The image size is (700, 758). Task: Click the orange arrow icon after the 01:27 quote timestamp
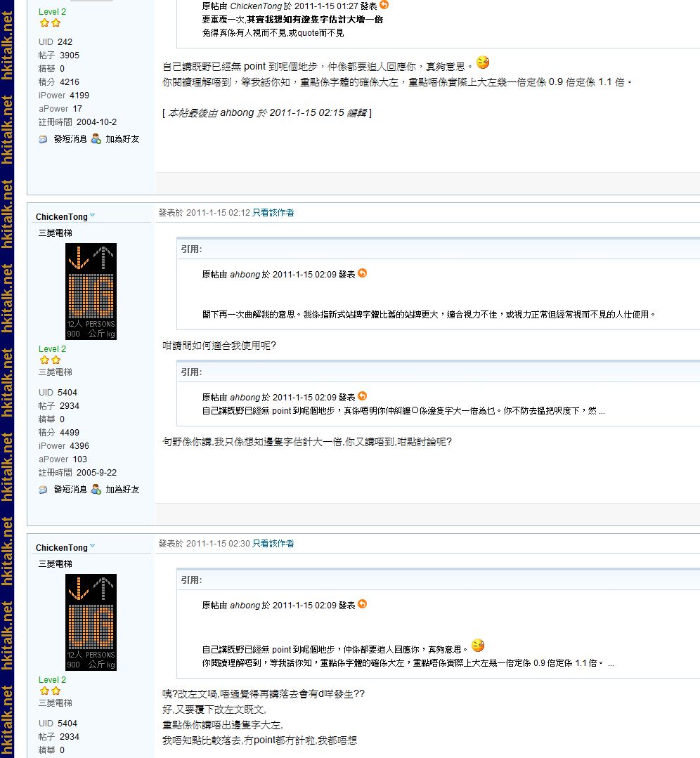coord(384,5)
